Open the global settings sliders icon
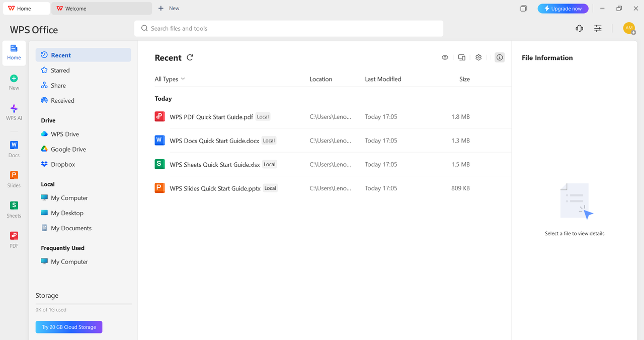The image size is (644, 340). (x=598, y=28)
